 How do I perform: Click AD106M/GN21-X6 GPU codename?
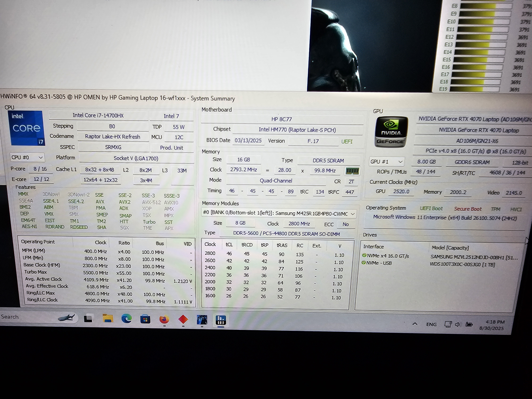coord(477,141)
